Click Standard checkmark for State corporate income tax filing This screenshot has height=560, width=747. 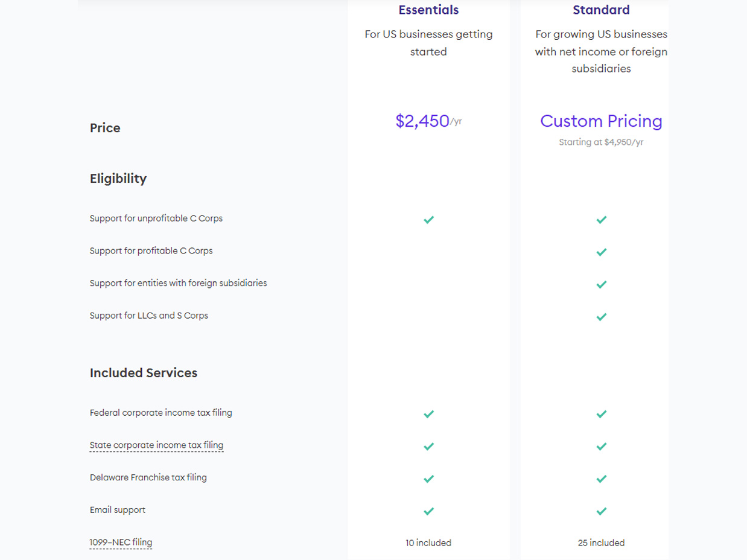pyautogui.click(x=601, y=447)
